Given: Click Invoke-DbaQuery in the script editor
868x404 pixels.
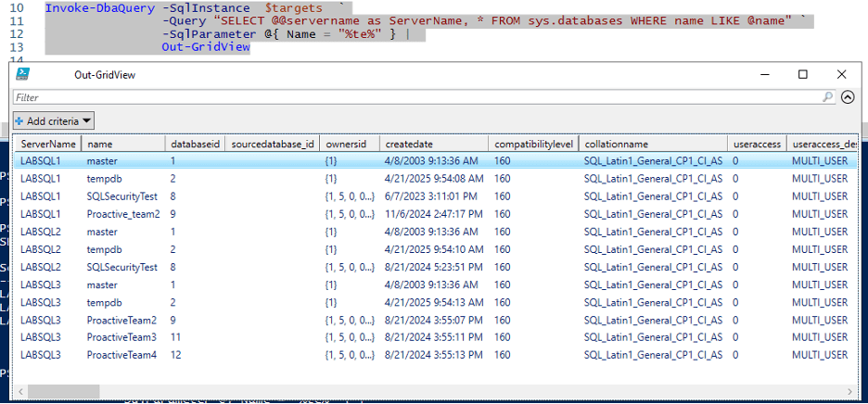Looking at the screenshot, I should click(99, 8).
